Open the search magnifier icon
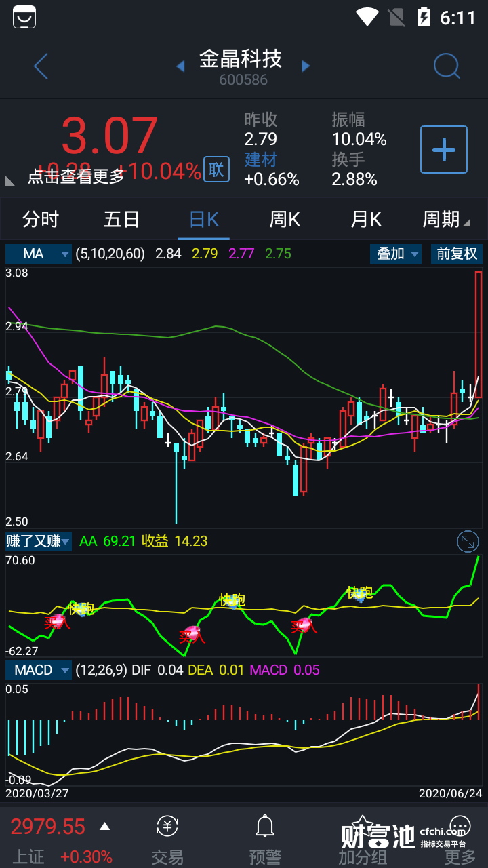 pyautogui.click(x=447, y=66)
